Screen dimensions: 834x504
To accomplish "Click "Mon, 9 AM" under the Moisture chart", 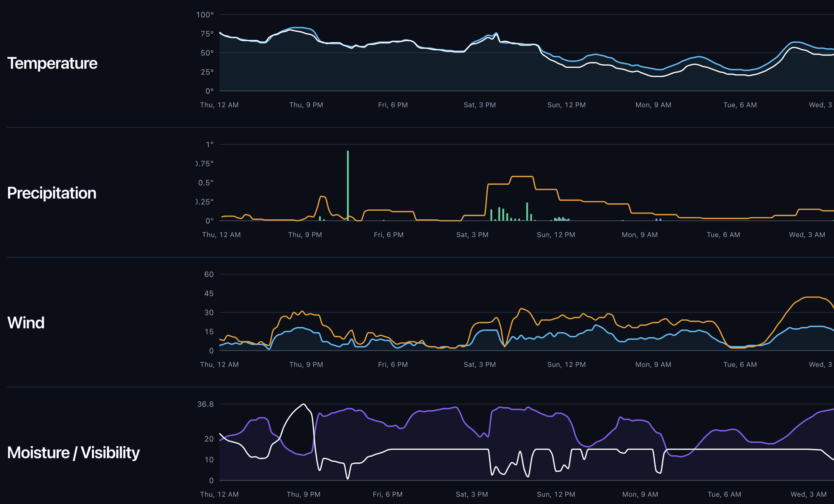I will (x=641, y=494).
